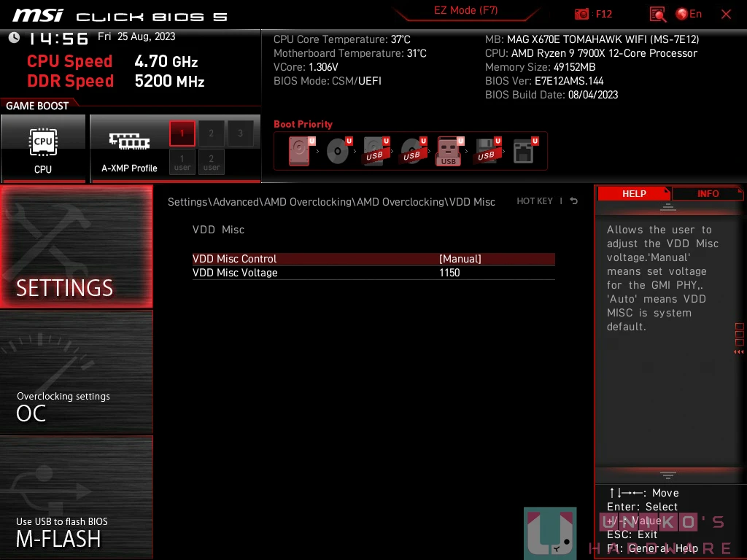
Task: Switch to EZ Mode (F7)
Action: tap(465, 10)
